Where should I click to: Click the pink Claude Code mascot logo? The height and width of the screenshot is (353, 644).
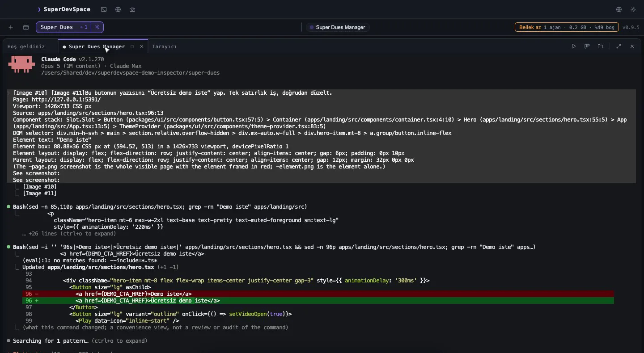tap(21, 64)
